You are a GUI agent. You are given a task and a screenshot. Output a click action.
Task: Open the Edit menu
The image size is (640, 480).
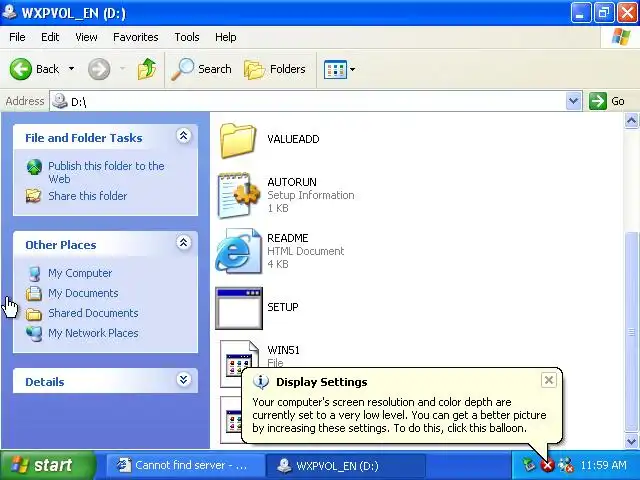(50, 37)
